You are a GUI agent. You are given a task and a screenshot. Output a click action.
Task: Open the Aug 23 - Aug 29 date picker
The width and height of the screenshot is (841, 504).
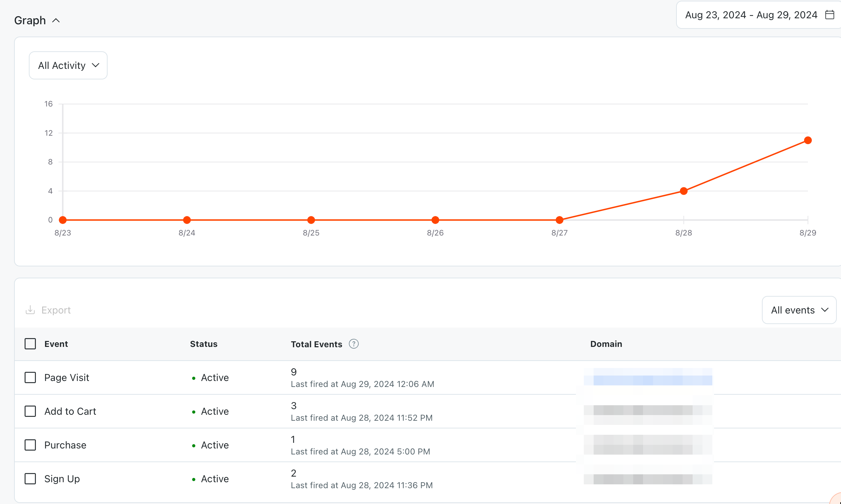click(751, 15)
